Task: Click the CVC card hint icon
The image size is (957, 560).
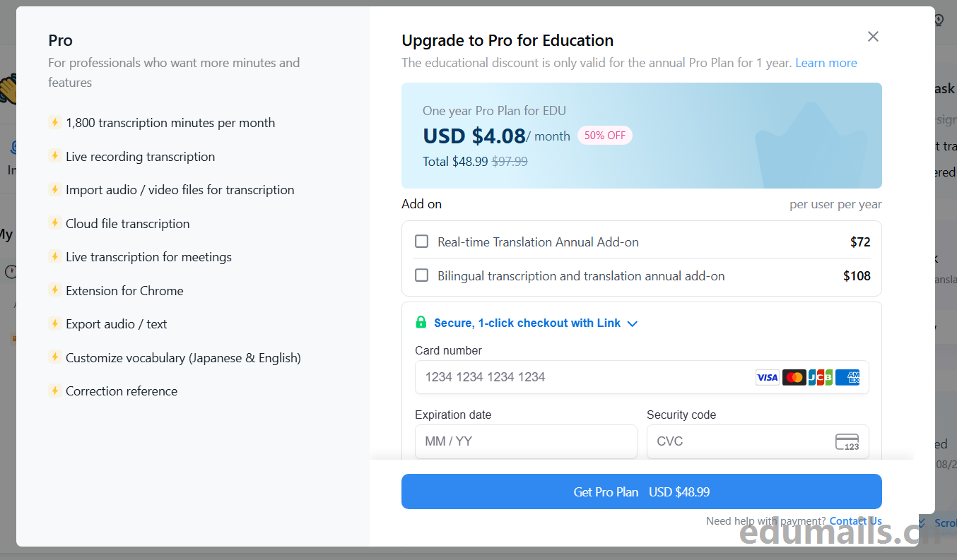Action: [x=847, y=442]
